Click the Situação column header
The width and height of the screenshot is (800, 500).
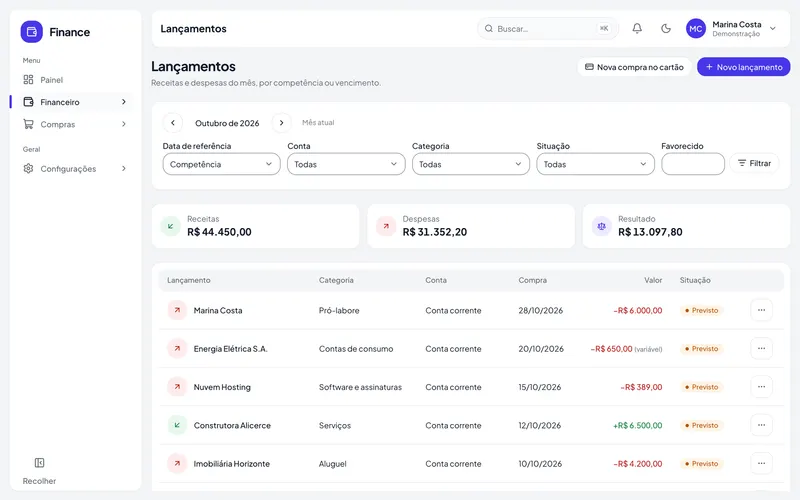(x=695, y=280)
